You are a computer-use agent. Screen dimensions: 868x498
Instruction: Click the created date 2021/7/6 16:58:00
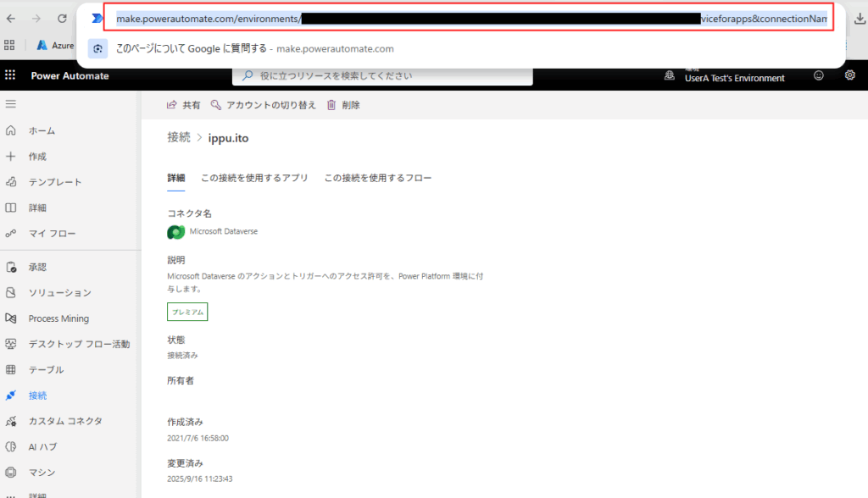tap(198, 438)
